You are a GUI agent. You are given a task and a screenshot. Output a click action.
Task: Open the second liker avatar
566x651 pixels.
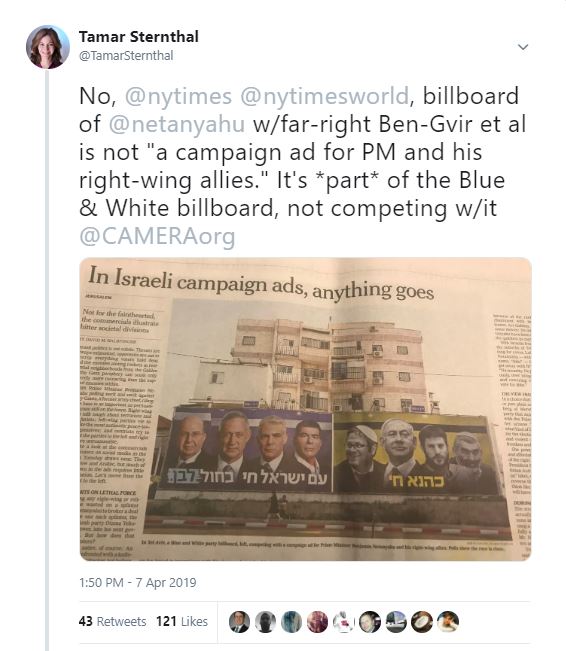coord(265,622)
